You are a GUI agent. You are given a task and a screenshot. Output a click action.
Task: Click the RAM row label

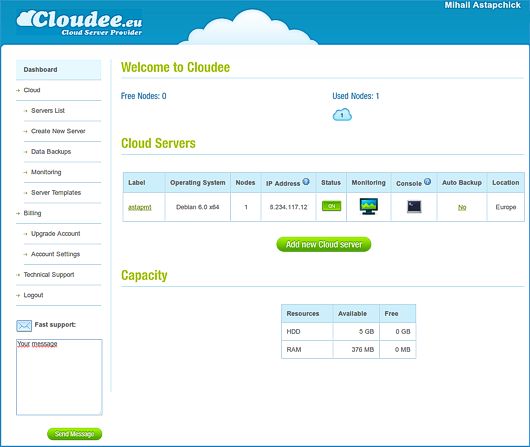point(294,350)
